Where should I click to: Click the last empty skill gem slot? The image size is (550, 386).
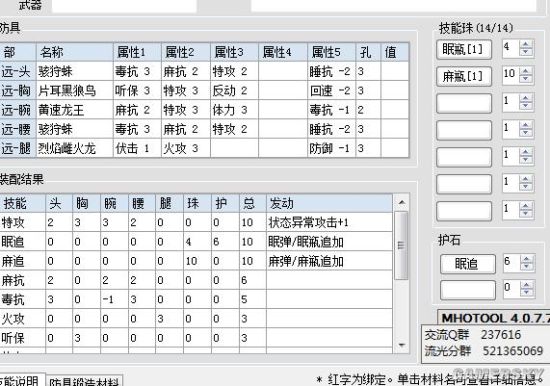[464, 211]
